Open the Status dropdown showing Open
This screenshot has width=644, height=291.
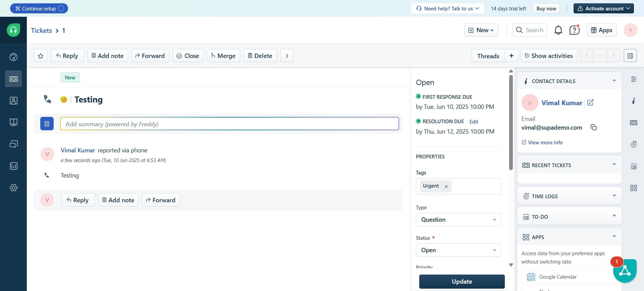pos(458,250)
